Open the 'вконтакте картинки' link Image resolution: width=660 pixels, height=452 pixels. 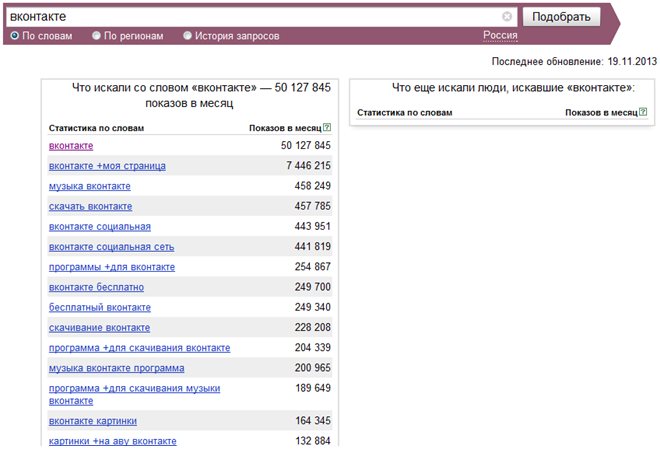pyautogui.click(x=93, y=421)
